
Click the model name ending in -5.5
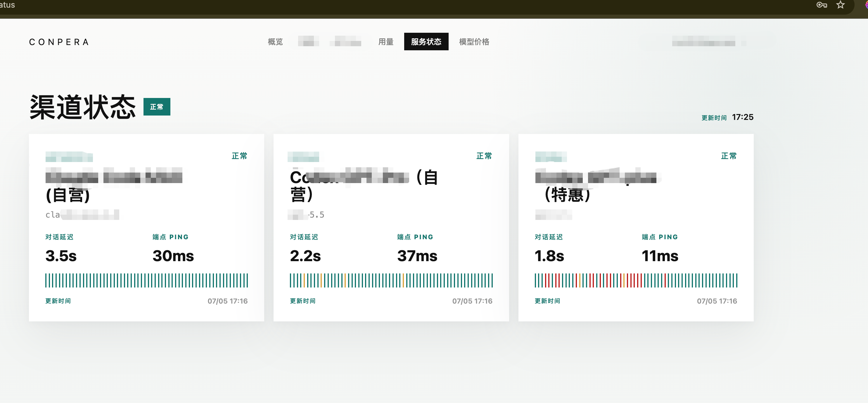tap(306, 215)
